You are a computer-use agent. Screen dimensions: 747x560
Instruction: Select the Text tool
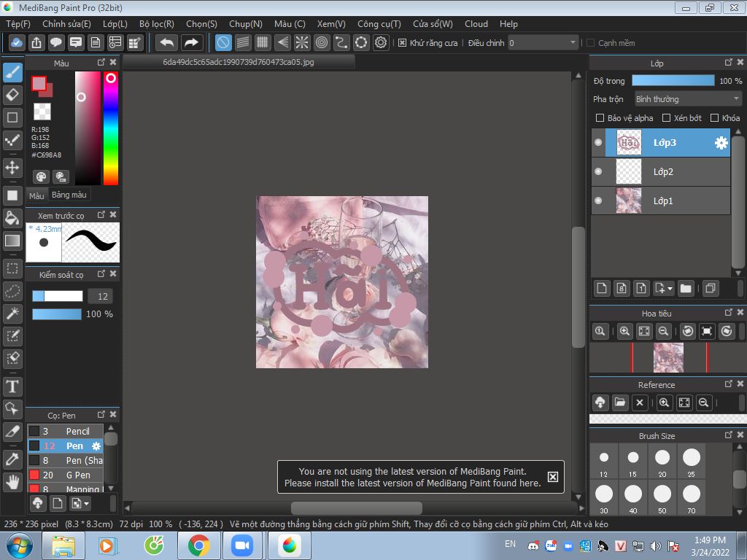pos(13,386)
